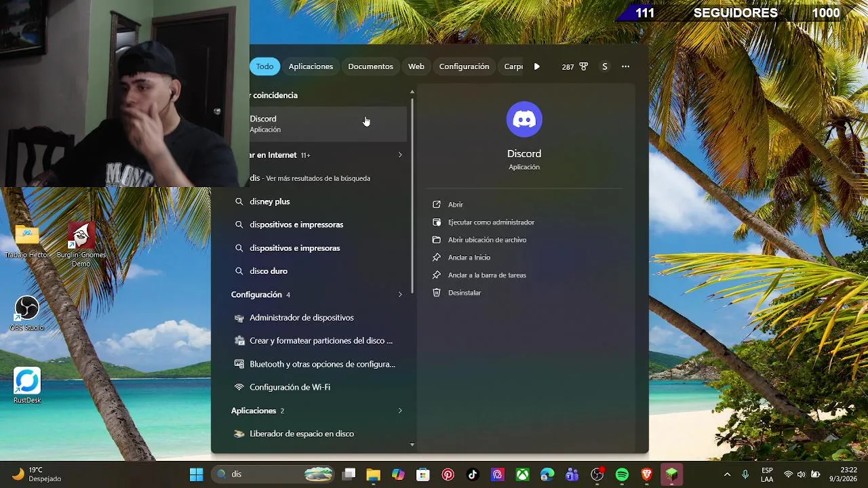Open the ESP LAA language switcher
The width and height of the screenshot is (868, 488).
(767, 474)
